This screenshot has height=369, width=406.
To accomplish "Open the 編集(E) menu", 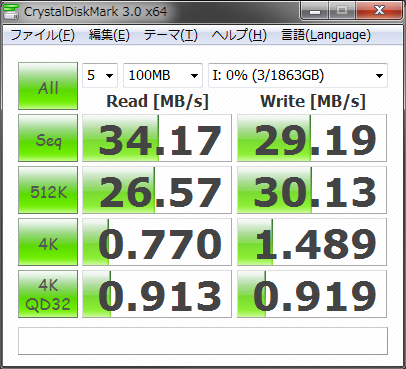I will tap(109, 35).
